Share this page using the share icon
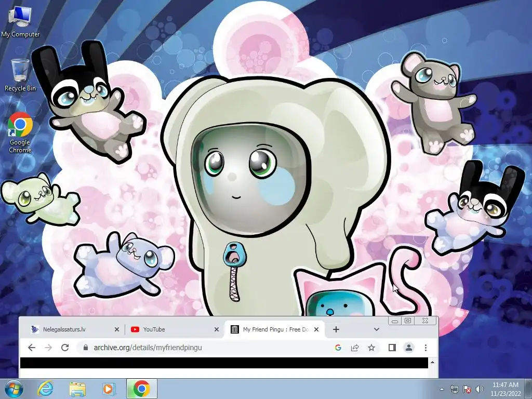This screenshot has height=399, width=532. click(355, 348)
